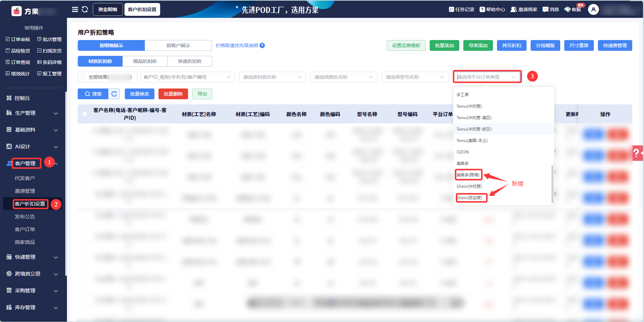Screen dimensions: 644x322
Task: Switch to the 赠品折扣价 tab
Action: (145, 61)
